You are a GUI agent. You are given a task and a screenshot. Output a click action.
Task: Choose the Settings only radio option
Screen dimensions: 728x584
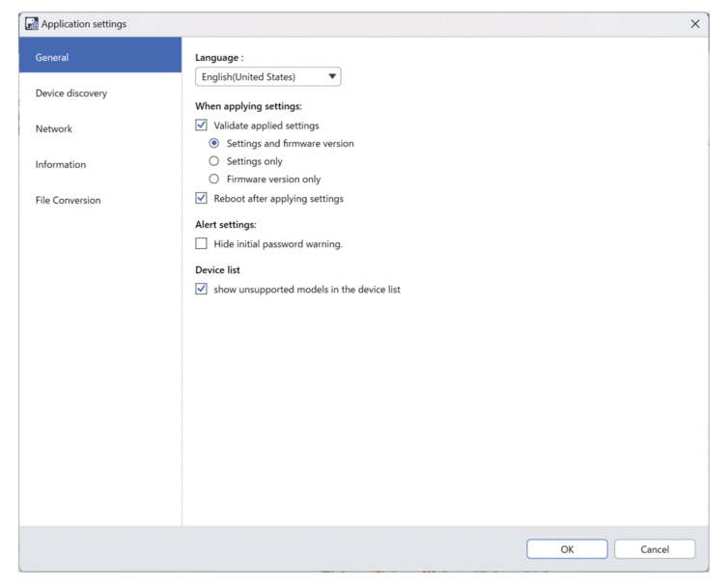pyautogui.click(x=214, y=161)
